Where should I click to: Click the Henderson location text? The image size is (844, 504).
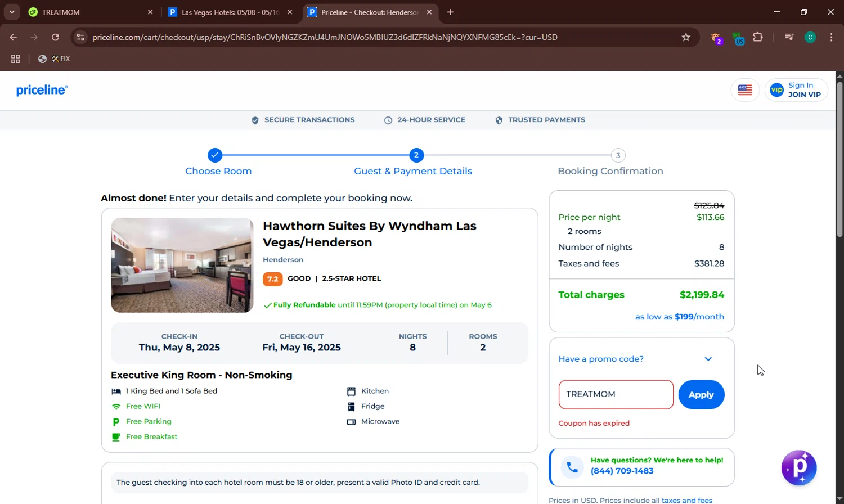pos(283,260)
